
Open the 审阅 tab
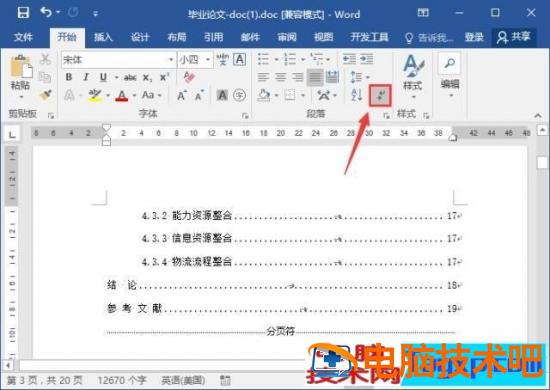[x=287, y=37]
